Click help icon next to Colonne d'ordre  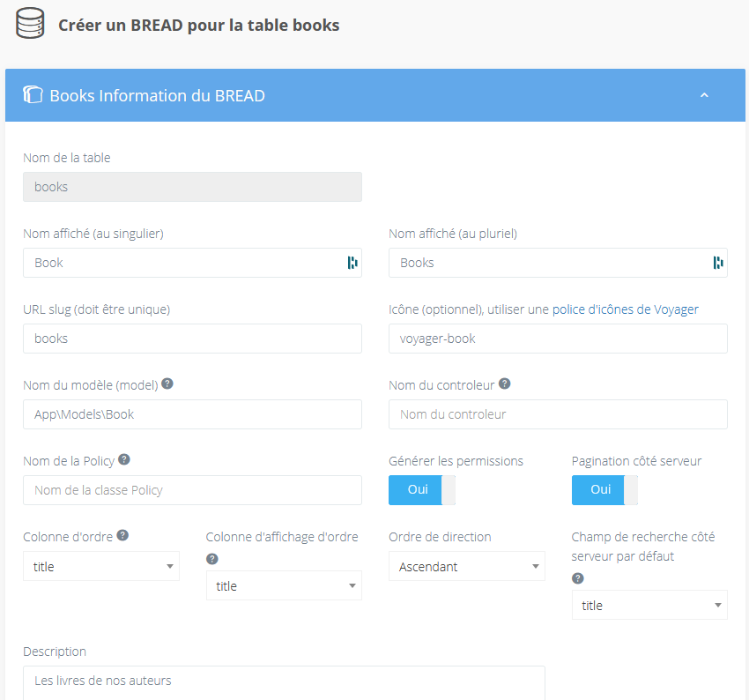coord(122,535)
